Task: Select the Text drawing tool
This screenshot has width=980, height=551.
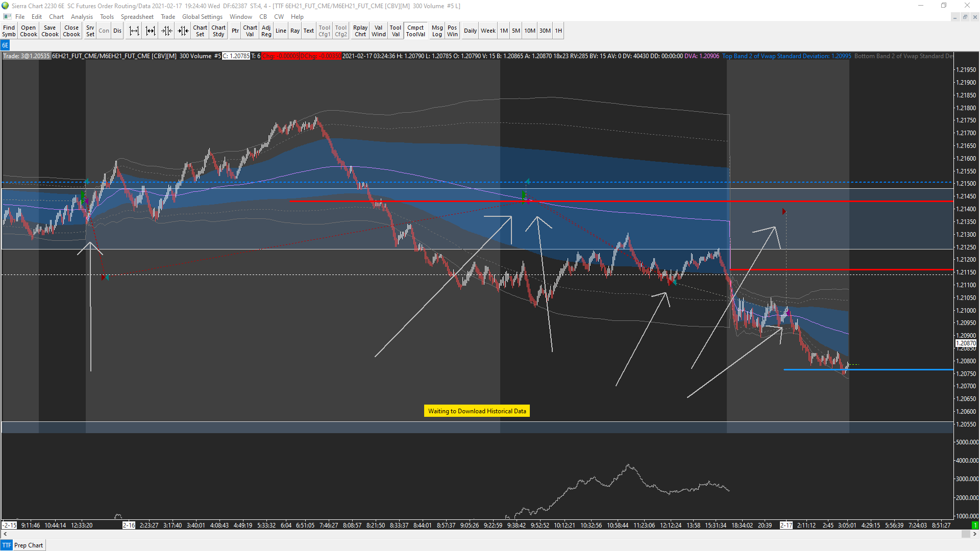Action: 309,31
